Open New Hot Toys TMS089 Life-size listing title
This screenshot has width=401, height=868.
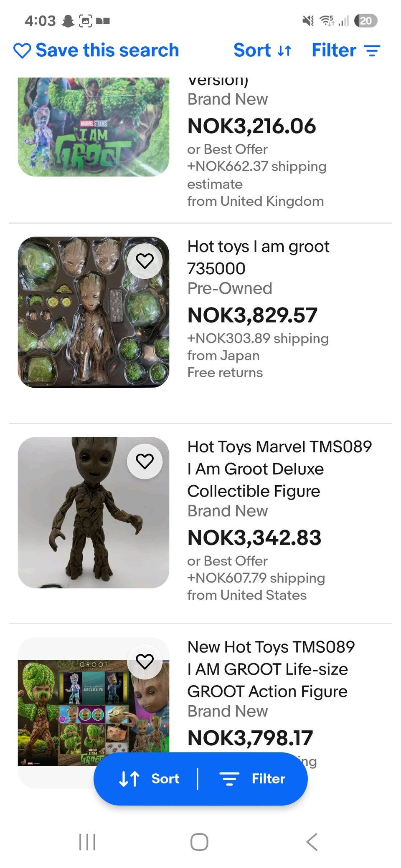(x=271, y=669)
